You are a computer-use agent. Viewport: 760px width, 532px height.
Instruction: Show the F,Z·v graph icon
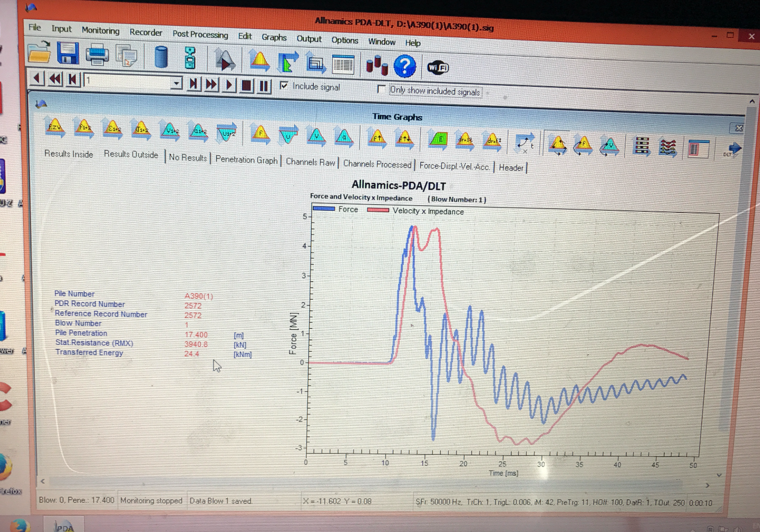(55, 128)
